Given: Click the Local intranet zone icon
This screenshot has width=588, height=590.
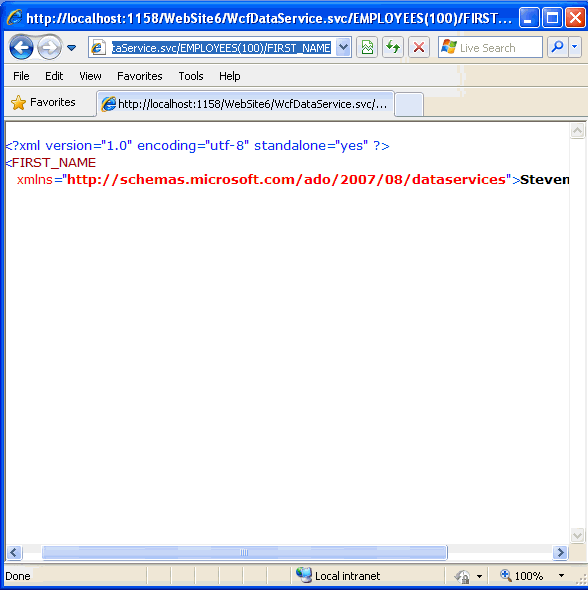Looking at the screenshot, I should (304, 575).
